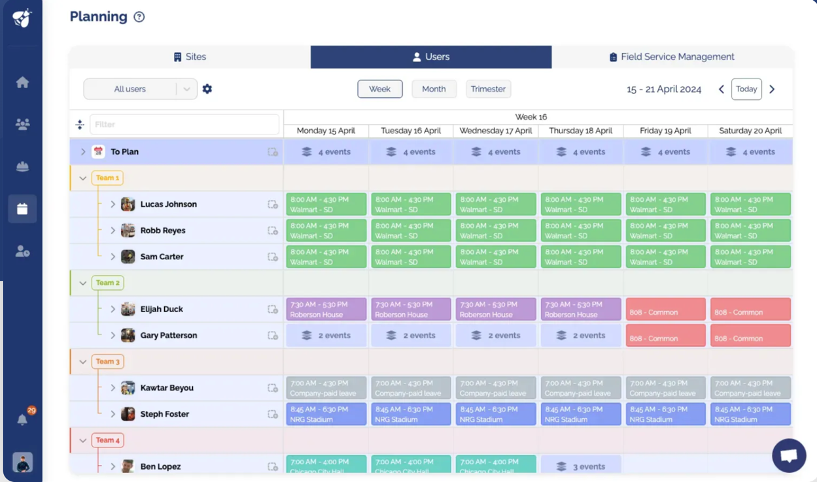Open the profile avatar in the sidebar
The width and height of the screenshot is (818, 482).
(x=22, y=462)
